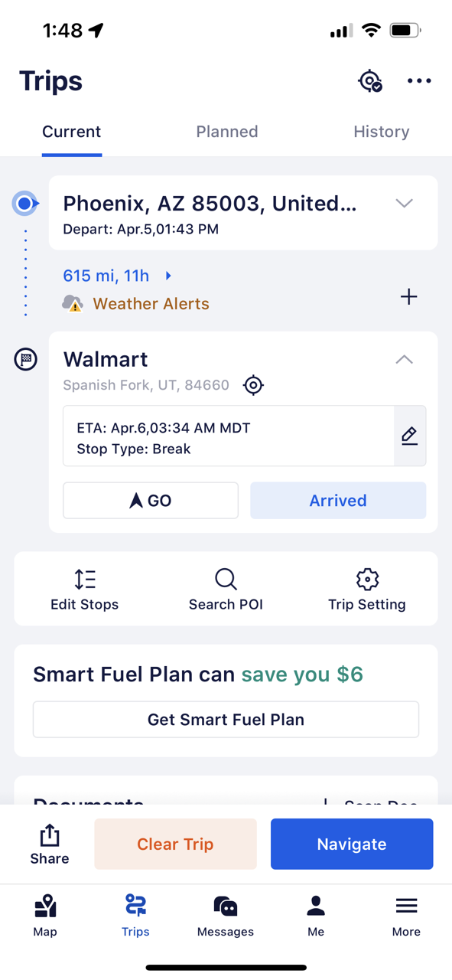Viewport: 452px width, 980px height.
Task: Open Edit Stops
Action: click(x=85, y=590)
